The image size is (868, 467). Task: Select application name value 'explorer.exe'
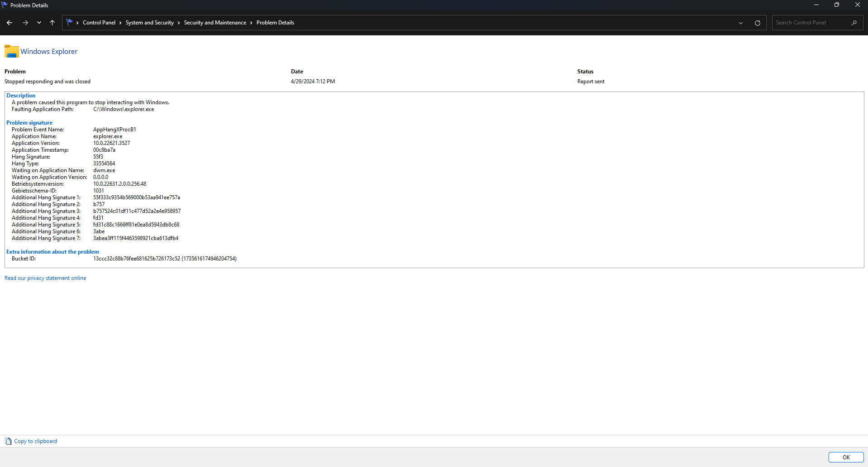(x=108, y=136)
